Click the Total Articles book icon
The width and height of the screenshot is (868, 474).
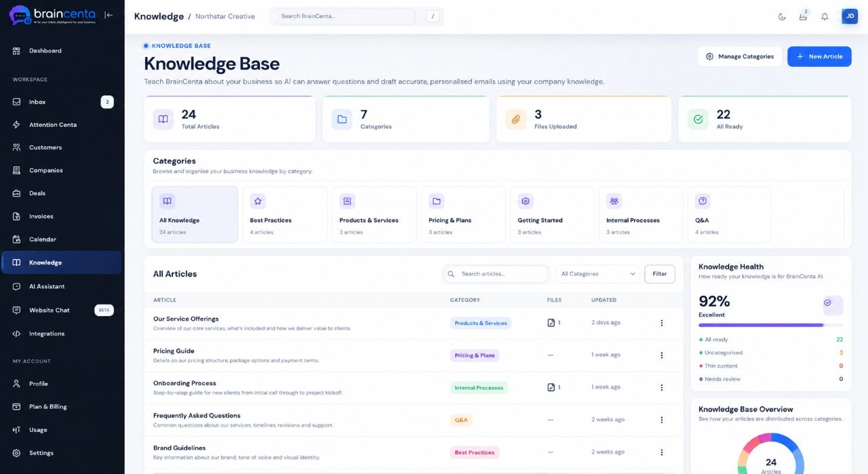pyautogui.click(x=163, y=119)
